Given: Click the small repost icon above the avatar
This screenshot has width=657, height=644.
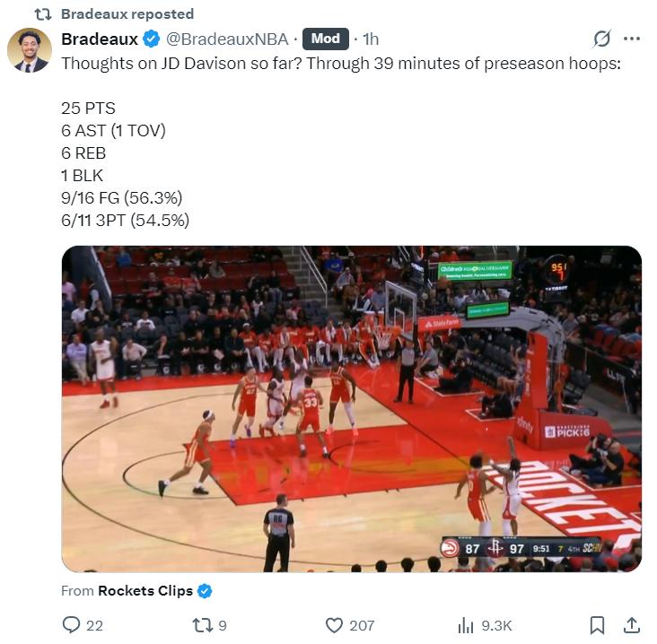Looking at the screenshot, I should pyautogui.click(x=43, y=14).
